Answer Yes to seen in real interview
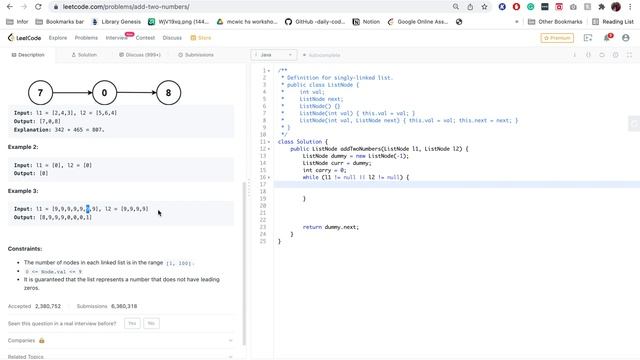The image size is (640, 360). (x=132, y=323)
